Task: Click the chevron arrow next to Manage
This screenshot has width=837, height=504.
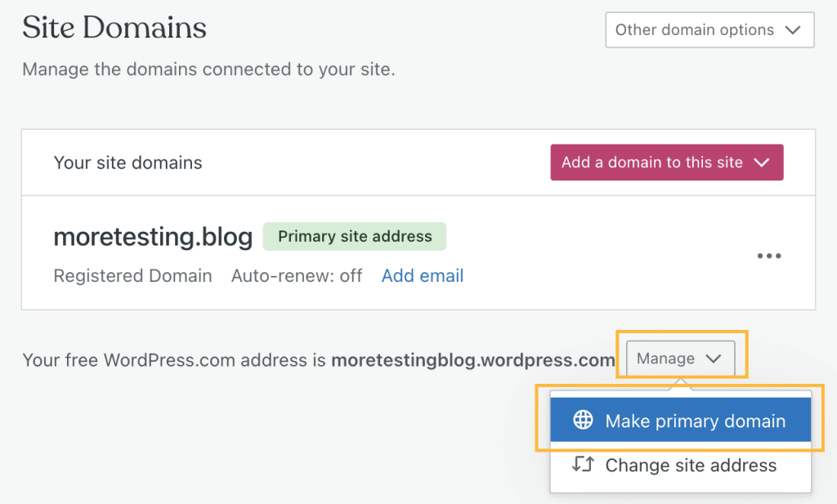Action: click(713, 359)
